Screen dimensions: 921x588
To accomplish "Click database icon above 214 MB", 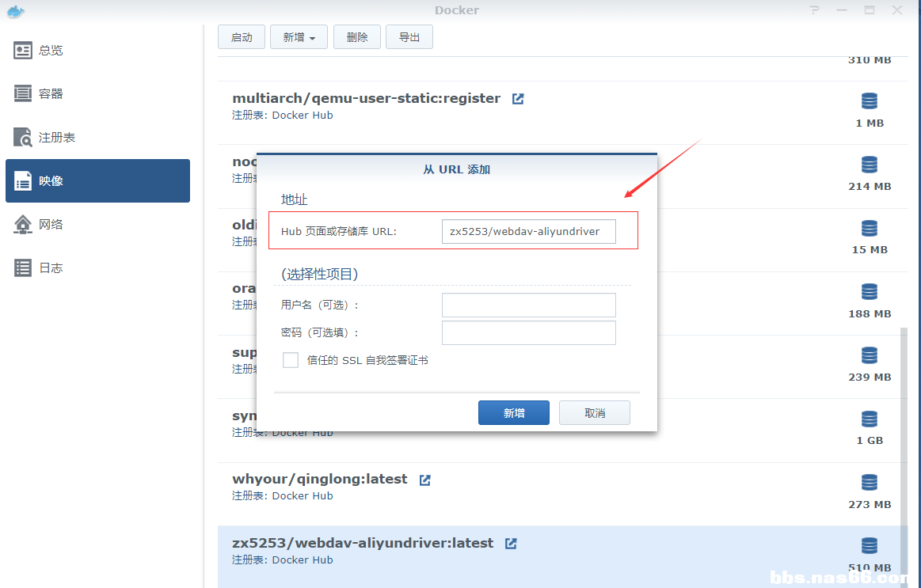I will pos(870,165).
